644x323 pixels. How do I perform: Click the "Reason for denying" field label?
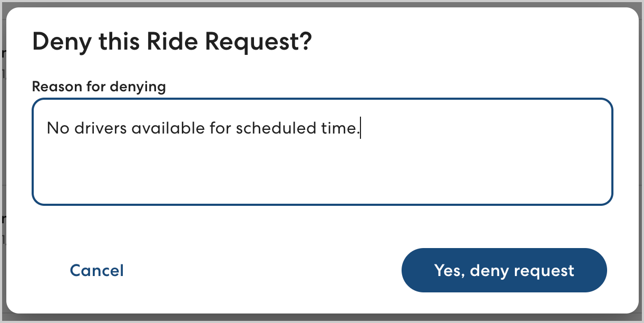tap(99, 87)
